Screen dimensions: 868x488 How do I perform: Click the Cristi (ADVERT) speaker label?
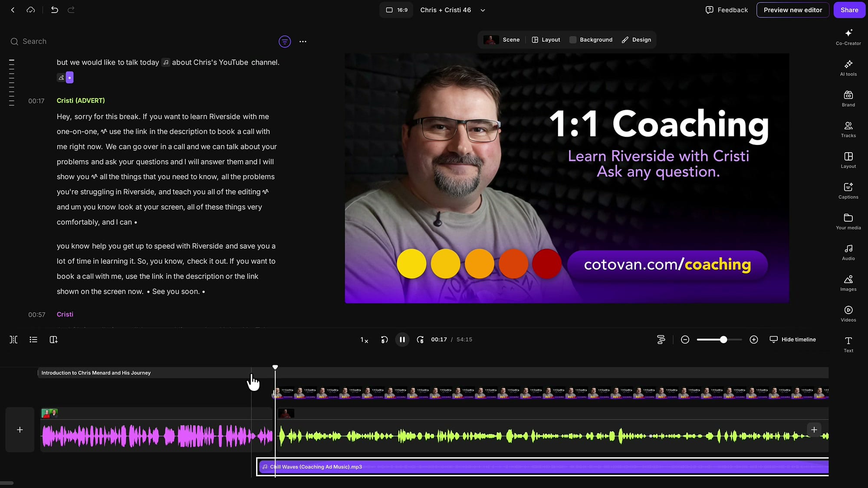[81, 101]
